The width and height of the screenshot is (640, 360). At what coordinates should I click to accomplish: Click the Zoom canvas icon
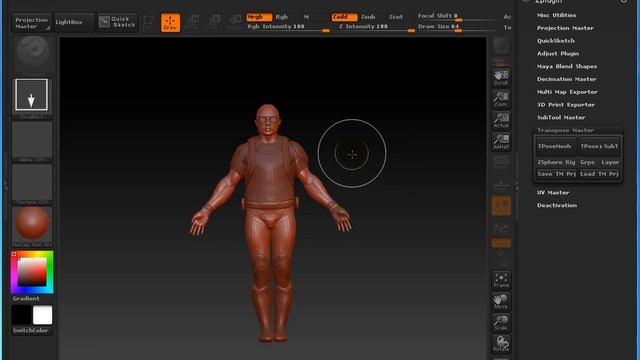click(x=501, y=99)
